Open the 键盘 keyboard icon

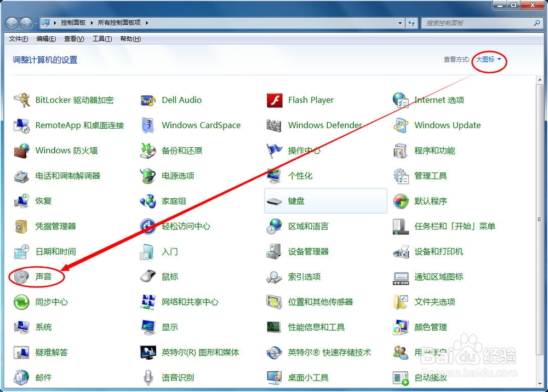275,201
